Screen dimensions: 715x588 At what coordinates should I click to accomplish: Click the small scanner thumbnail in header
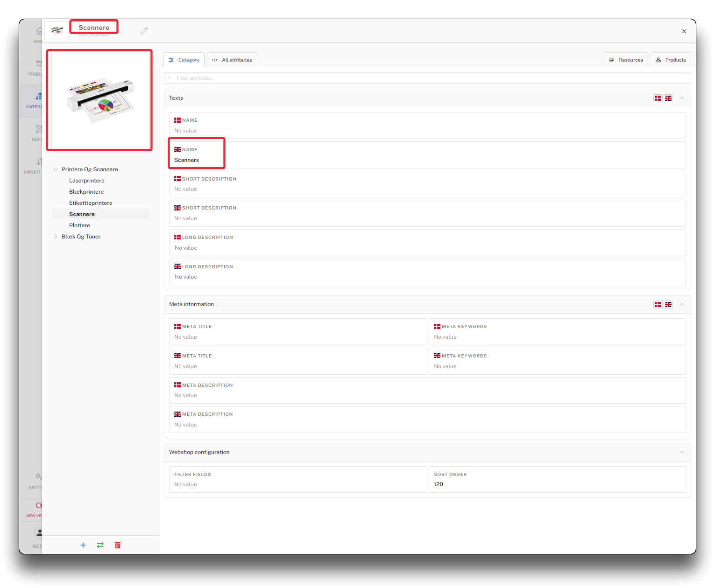tap(57, 31)
